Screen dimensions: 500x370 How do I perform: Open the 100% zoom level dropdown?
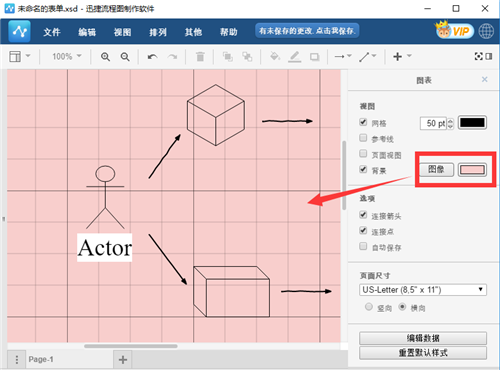tap(67, 56)
